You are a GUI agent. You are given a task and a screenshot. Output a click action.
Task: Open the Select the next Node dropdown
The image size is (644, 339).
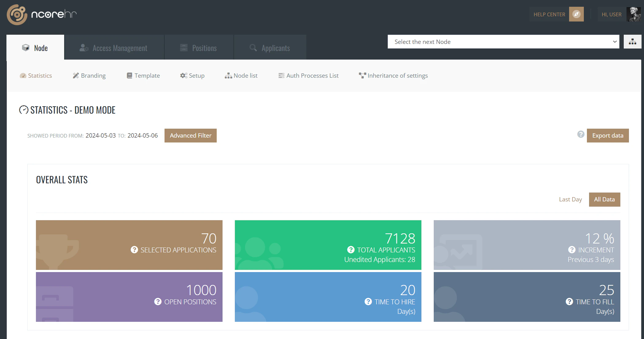(x=503, y=41)
